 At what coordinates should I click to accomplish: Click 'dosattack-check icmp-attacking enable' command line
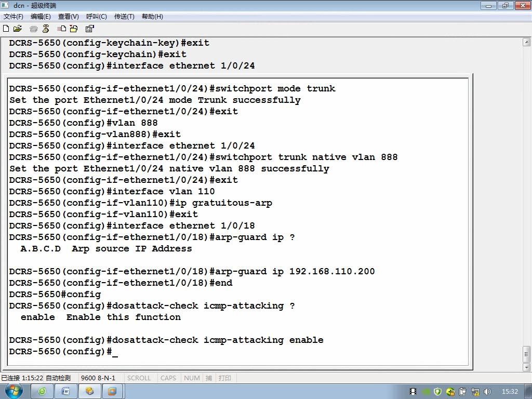[x=166, y=340]
